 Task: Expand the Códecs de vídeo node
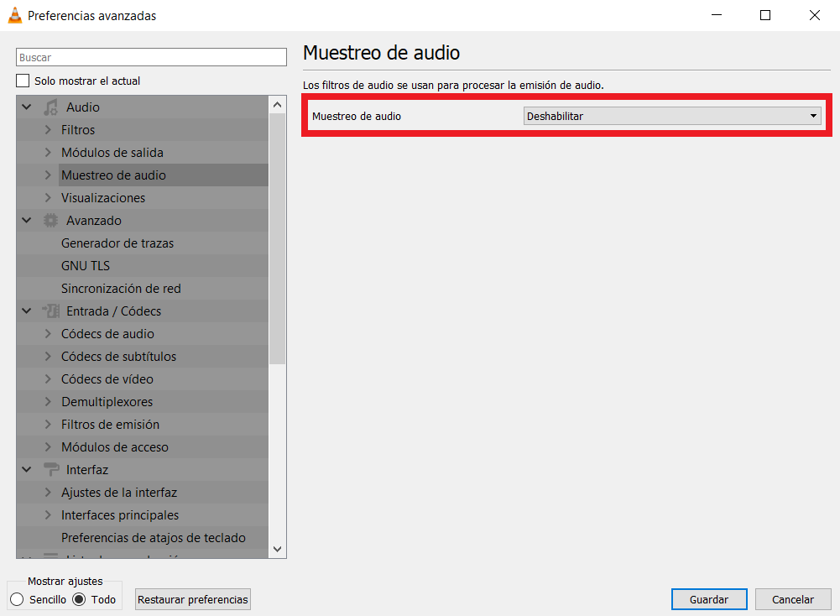(48, 379)
